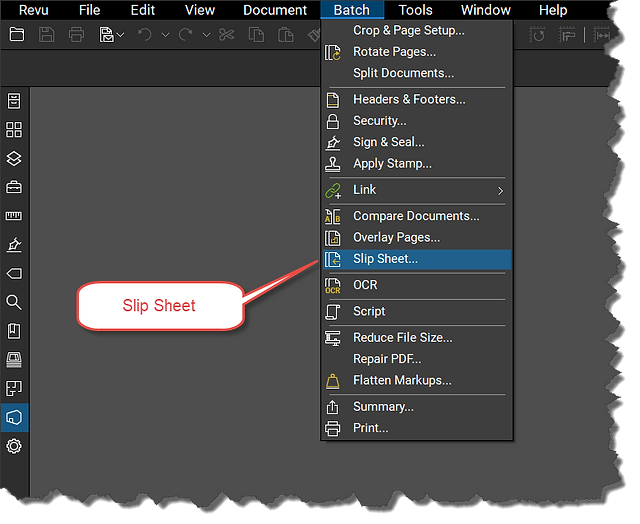Image resolution: width=640 pixels, height=524 pixels.
Task: Choose Security from Batch menu
Action: [x=416, y=121]
